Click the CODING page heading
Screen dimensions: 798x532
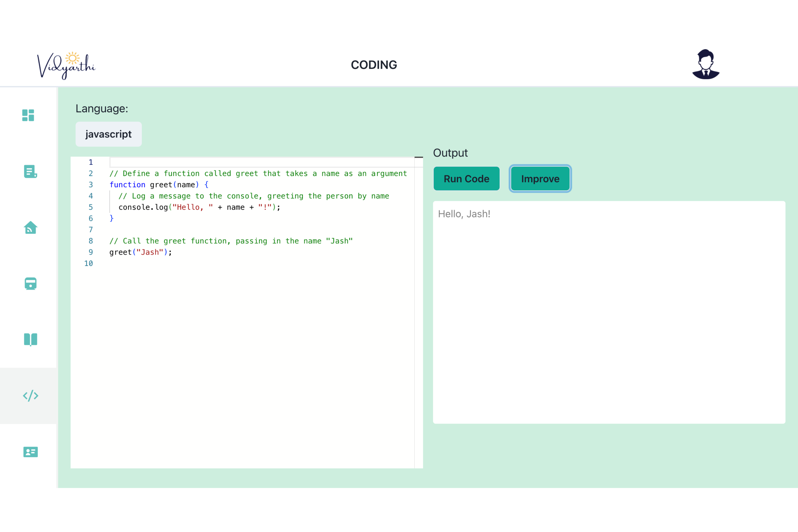[374, 65]
